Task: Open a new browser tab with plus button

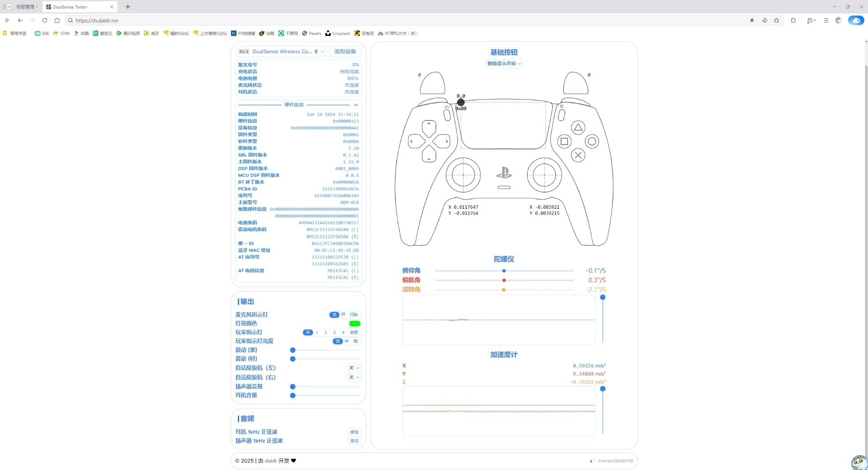Action: tap(128, 7)
